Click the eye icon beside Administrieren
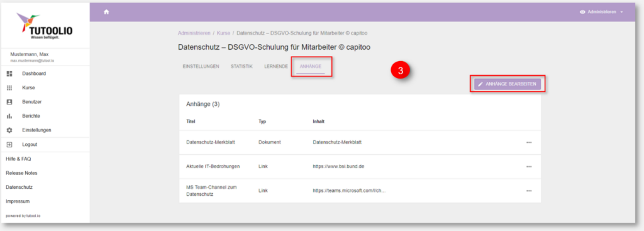The image size is (644, 231). [x=582, y=12]
